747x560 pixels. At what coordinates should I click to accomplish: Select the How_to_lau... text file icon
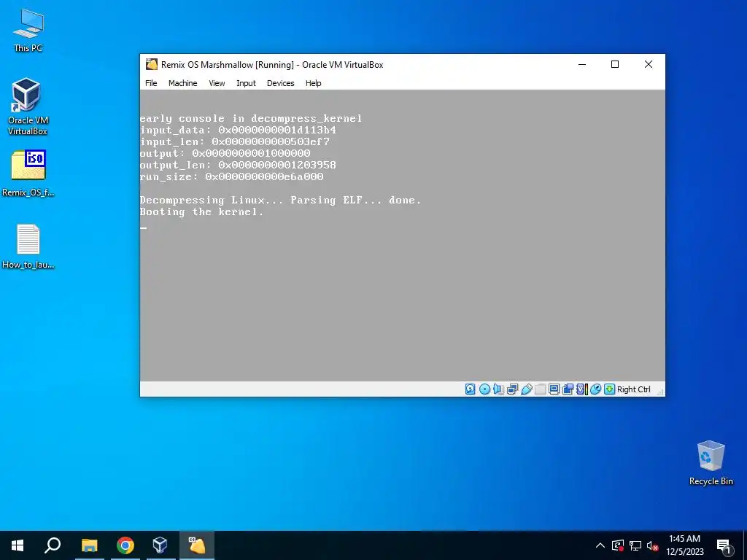point(28,246)
